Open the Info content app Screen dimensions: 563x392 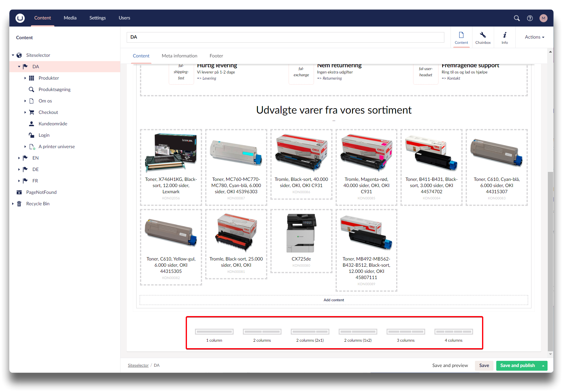pyautogui.click(x=505, y=38)
